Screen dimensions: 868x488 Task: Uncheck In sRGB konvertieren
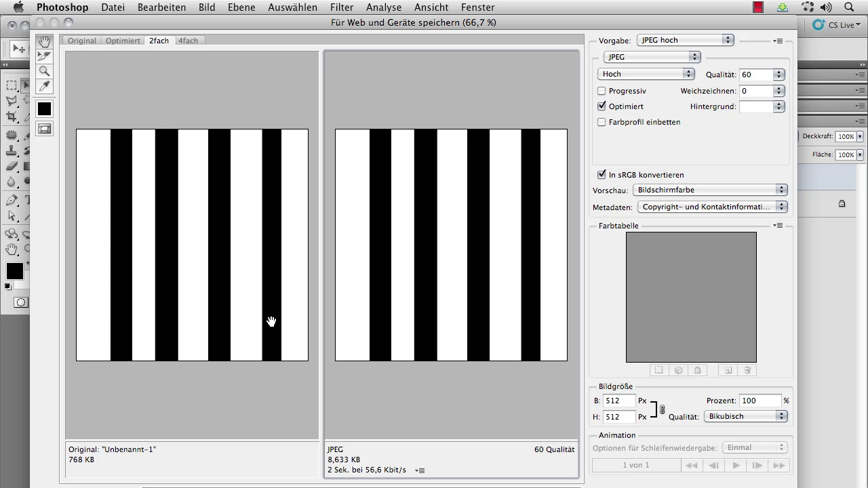(601, 175)
